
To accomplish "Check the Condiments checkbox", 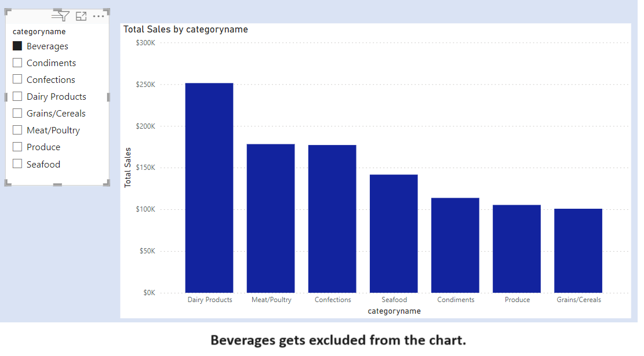I will [17, 63].
